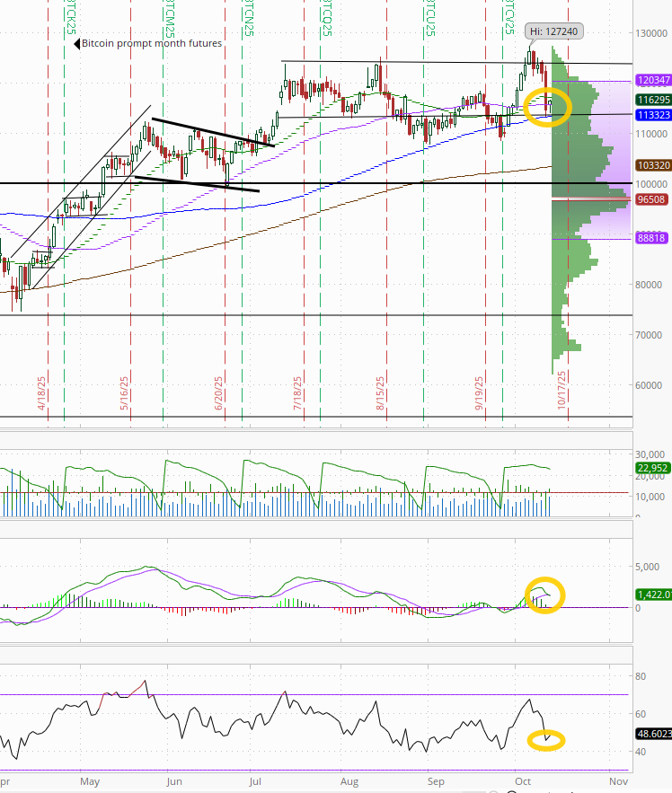The height and width of the screenshot is (793, 672).
Task: Select the red 96508 price label
Action: point(650,199)
